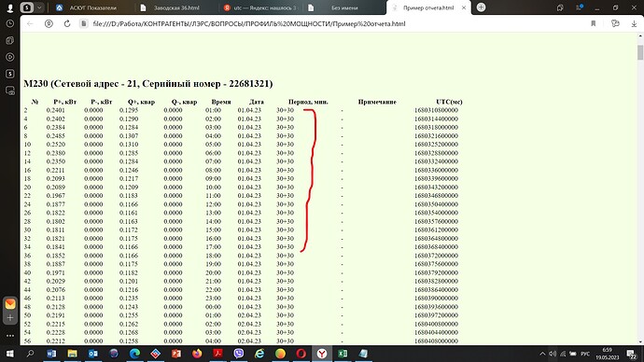644x362 pixels.
Task: Open the browser history clock icon in sidebar
Action: pyautogui.click(x=10, y=24)
